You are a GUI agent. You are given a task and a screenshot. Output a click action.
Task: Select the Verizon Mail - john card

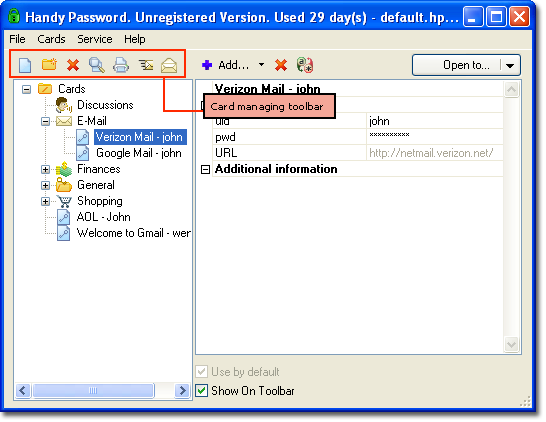(140, 137)
